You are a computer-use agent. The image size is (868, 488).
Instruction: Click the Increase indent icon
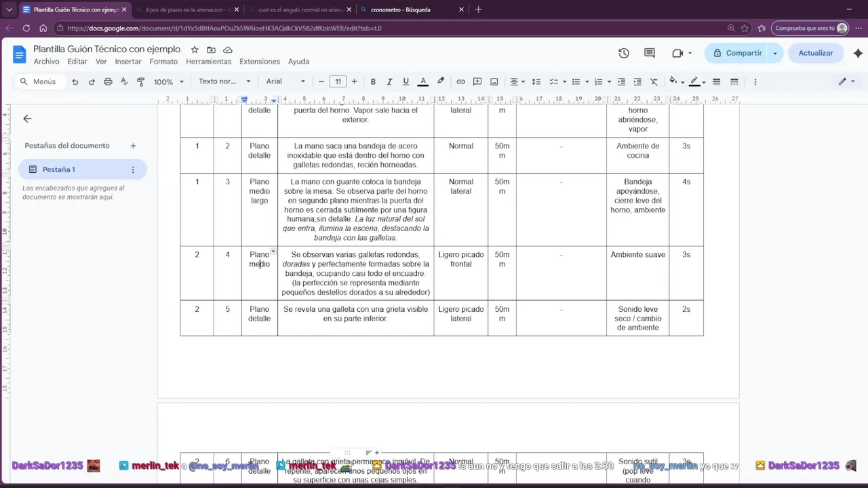coord(637,81)
